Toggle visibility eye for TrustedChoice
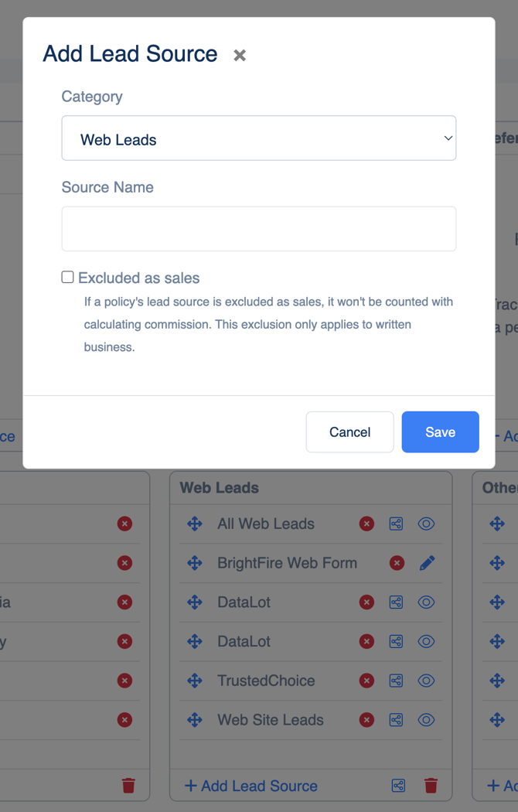Image resolution: width=518 pixels, height=812 pixels. (x=426, y=681)
